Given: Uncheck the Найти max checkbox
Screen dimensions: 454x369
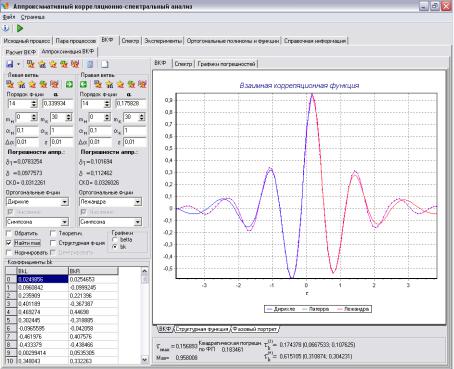Looking at the screenshot, I should (9, 243).
